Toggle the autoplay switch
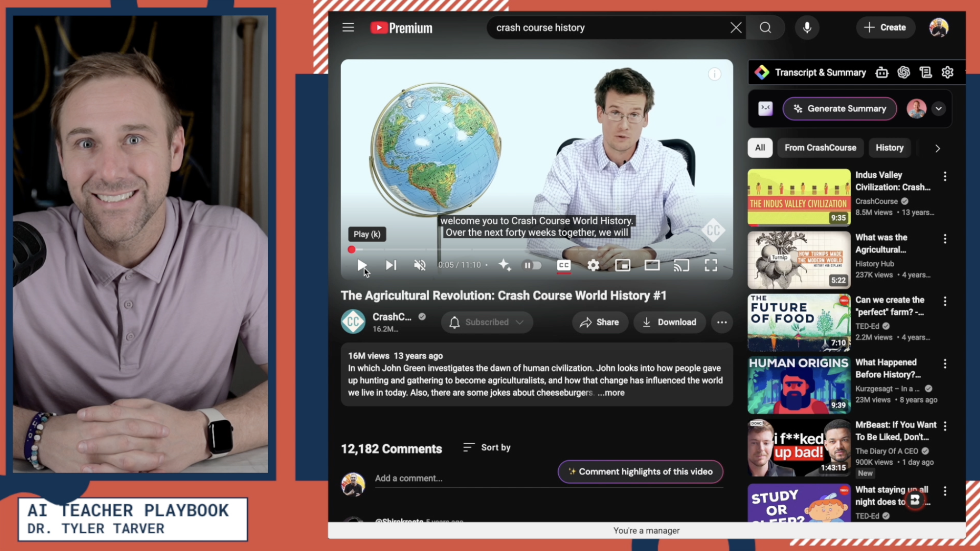 [x=532, y=265]
